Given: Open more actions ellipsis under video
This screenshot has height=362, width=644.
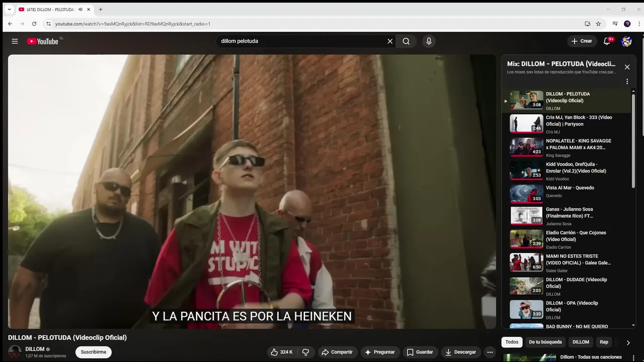Looking at the screenshot, I should point(490,352).
